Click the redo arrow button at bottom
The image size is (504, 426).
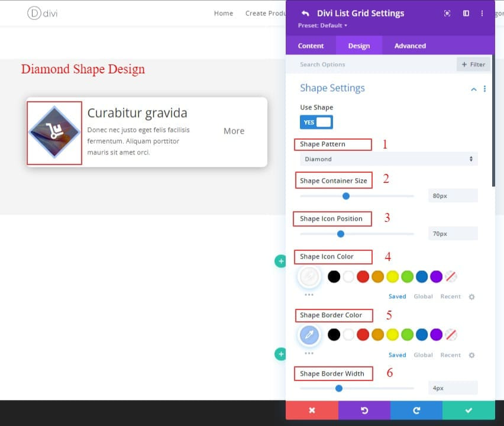click(x=416, y=409)
